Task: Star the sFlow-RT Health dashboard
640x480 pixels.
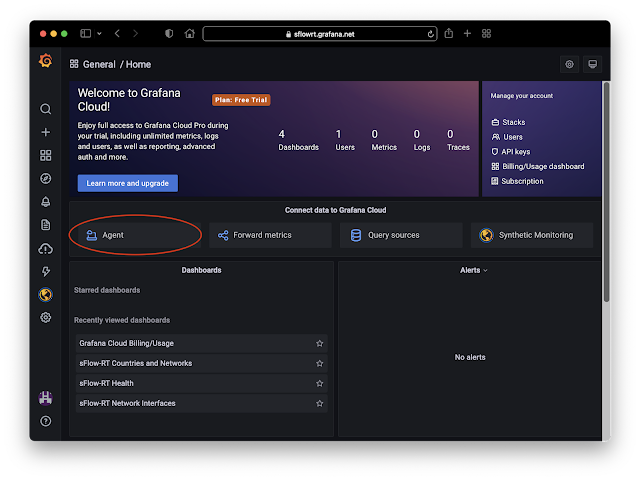Action: tap(320, 383)
